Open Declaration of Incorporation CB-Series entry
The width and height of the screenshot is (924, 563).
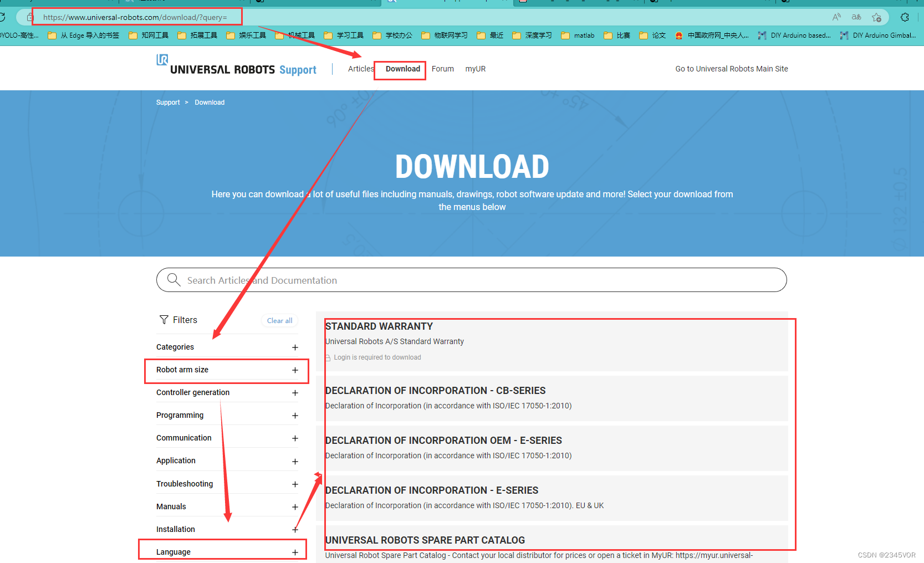pos(552,398)
